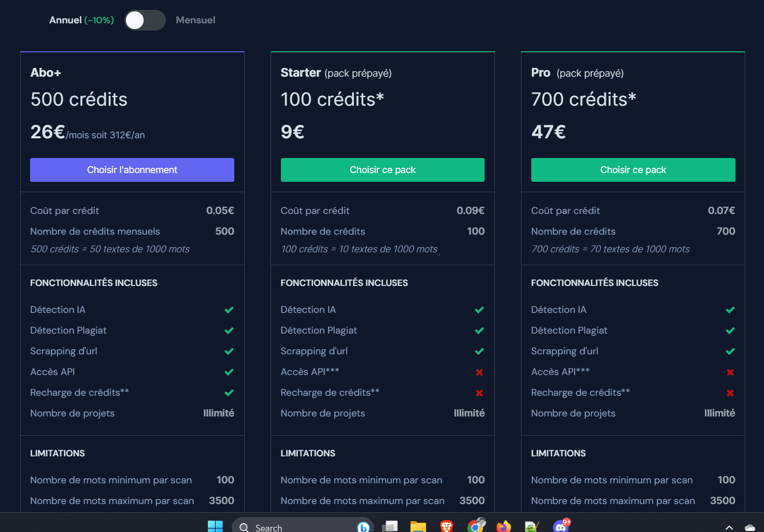764x532 pixels.
Task: Open Bing chat icon in search box
Action: [x=363, y=527]
